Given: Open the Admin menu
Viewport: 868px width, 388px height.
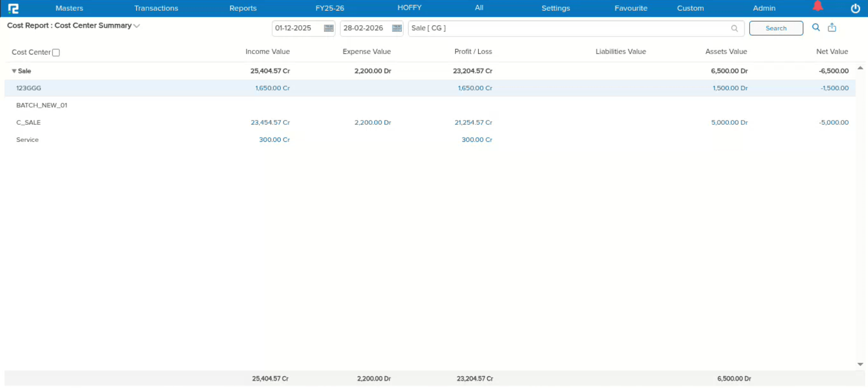Looking at the screenshot, I should coord(764,8).
